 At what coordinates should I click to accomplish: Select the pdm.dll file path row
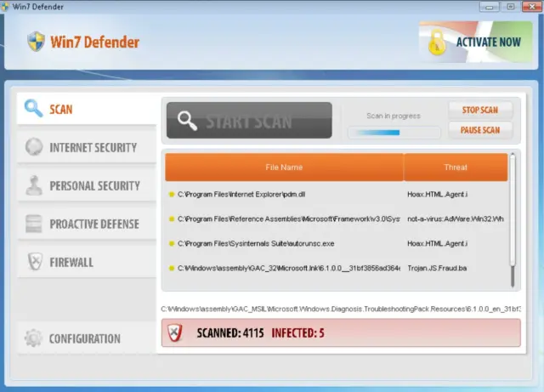pyautogui.click(x=241, y=195)
